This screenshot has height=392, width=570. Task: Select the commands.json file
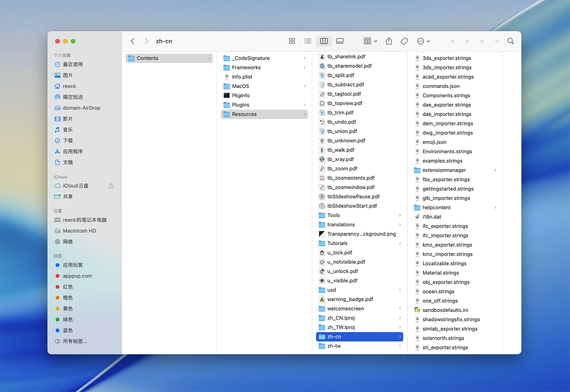441,86
